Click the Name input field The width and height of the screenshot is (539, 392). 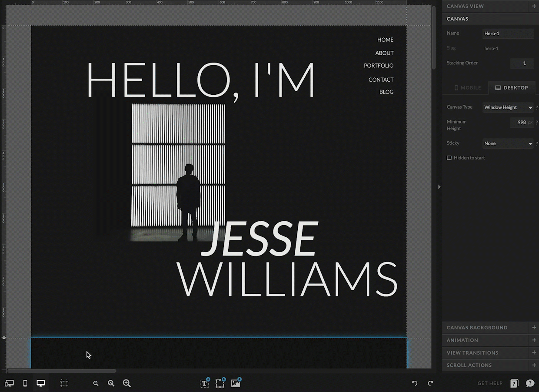(508, 33)
